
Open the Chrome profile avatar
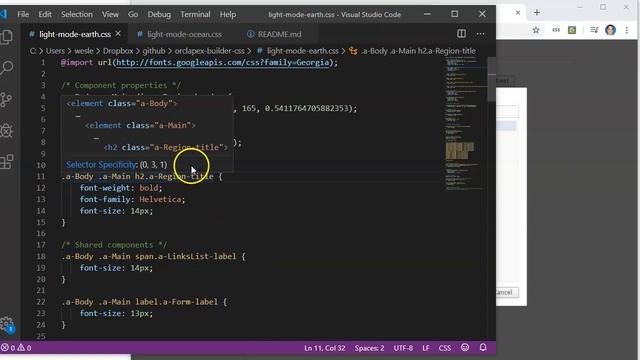point(611,30)
